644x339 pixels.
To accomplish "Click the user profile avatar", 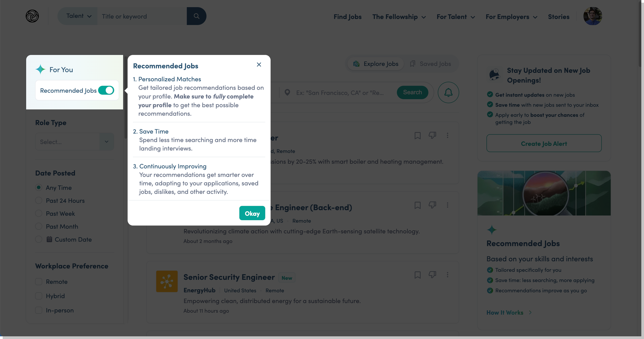I will coord(593,16).
